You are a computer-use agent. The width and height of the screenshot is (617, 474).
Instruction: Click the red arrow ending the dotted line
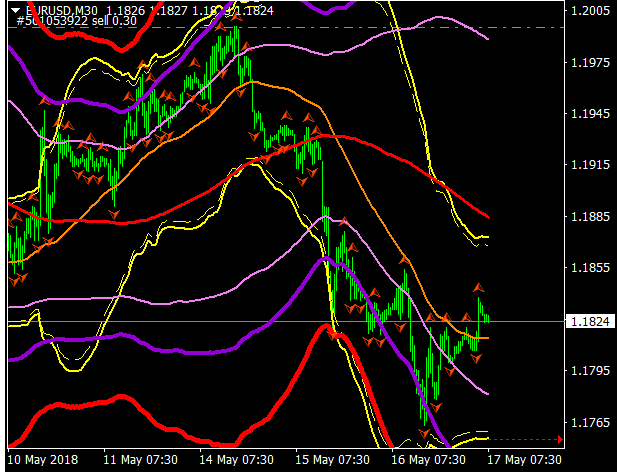tap(558, 439)
